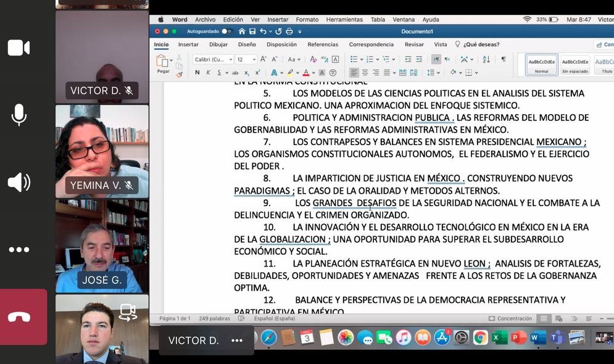Click Bullets list icon
The width and height of the screenshot is (614, 364).
pyautogui.click(x=354, y=59)
